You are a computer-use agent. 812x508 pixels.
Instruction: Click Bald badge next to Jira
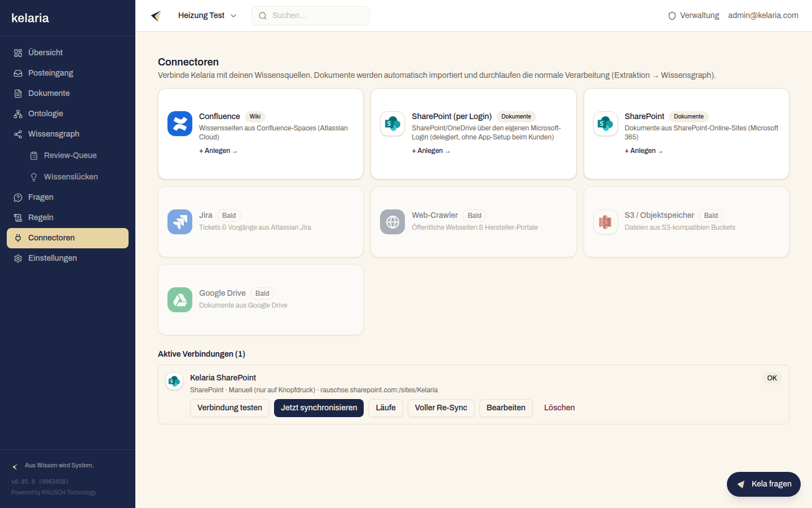tap(229, 216)
